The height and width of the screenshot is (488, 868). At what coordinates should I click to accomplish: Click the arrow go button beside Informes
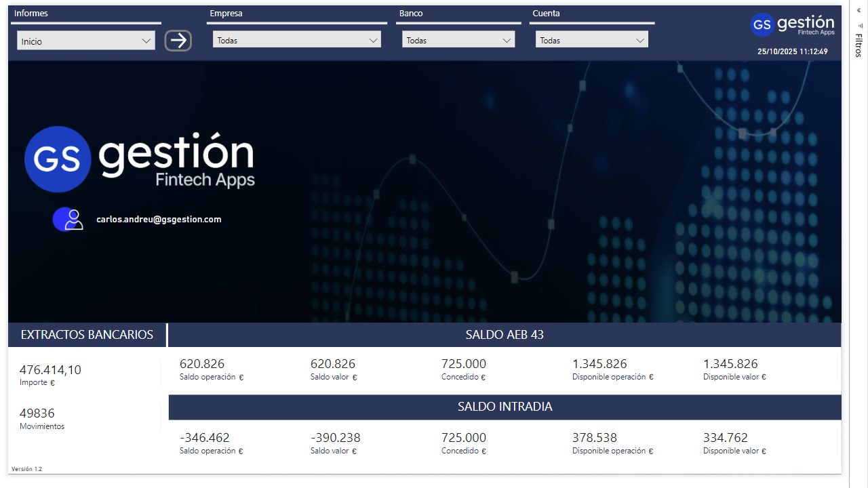(178, 41)
